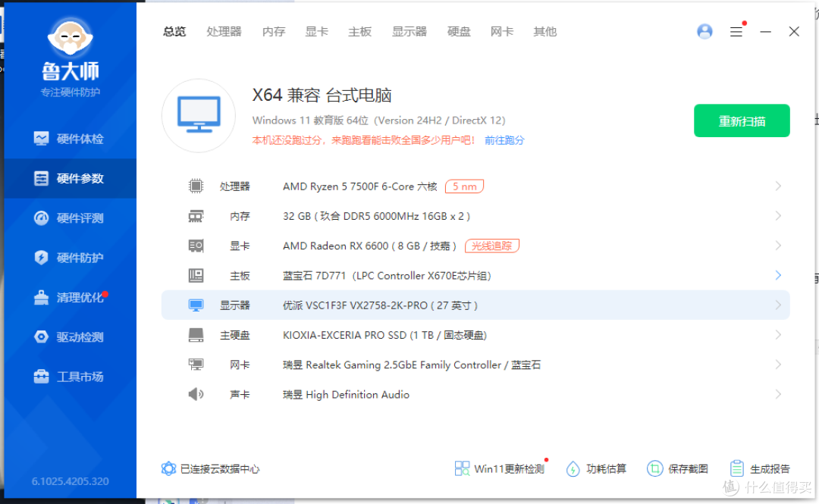Switch to the 内存 tab
Viewport: 819px width, 504px height.
[x=274, y=32]
